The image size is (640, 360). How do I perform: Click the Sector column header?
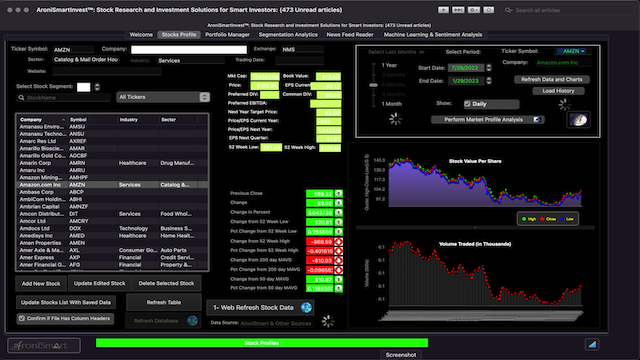coord(178,120)
